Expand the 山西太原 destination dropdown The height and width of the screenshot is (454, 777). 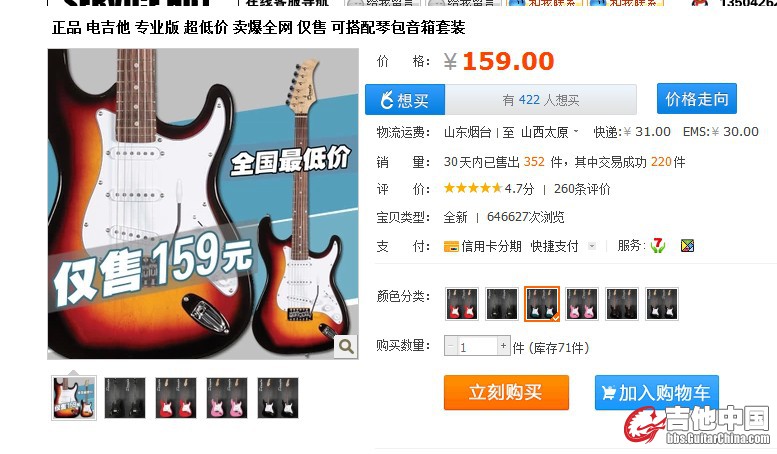(x=576, y=132)
